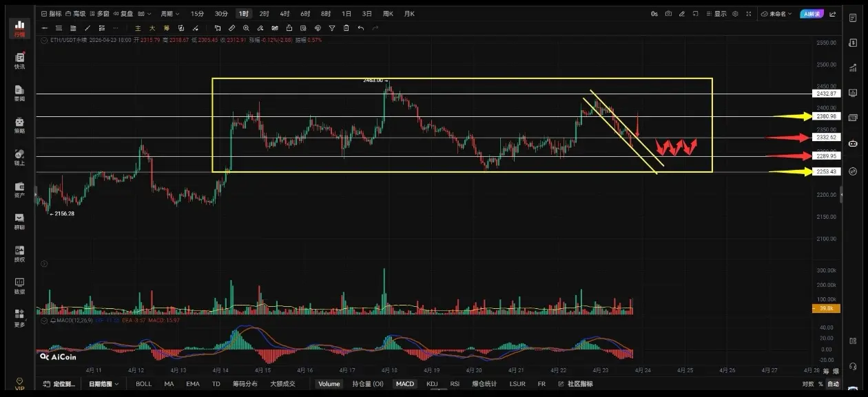
Task: Toggle 对数 logarithmic scale
Action: coord(808,384)
